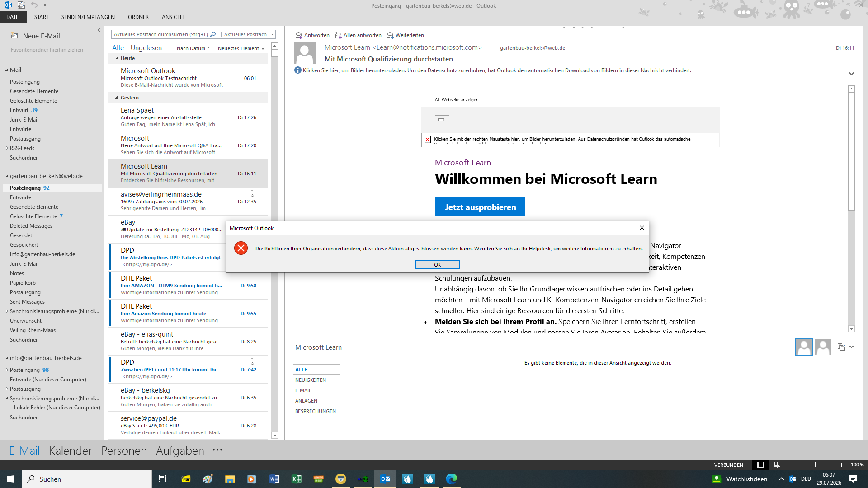This screenshot has width=868, height=488.
Task: Switch to Normal view in the status bar
Action: tap(760, 465)
